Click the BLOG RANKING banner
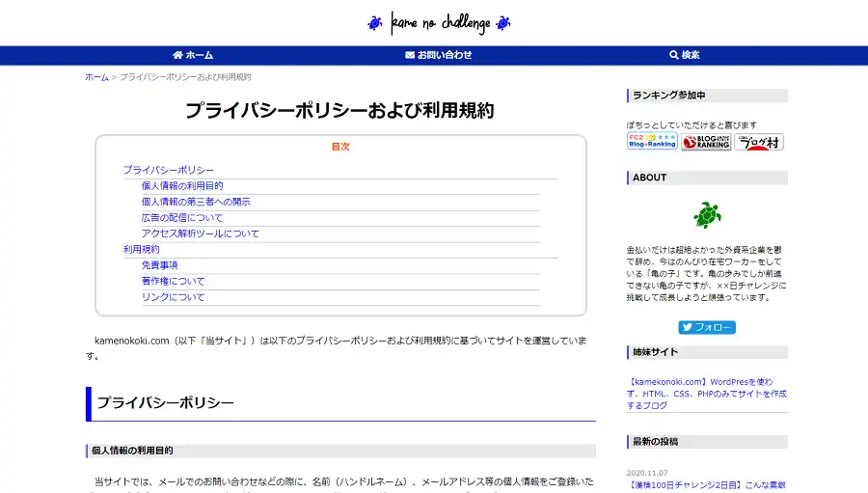The height and width of the screenshot is (493, 868). pyautogui.click(x=706, y=142)
